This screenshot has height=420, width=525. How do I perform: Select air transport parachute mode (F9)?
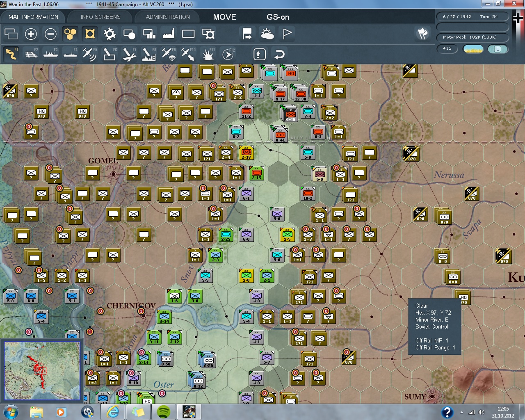point(169,54)
